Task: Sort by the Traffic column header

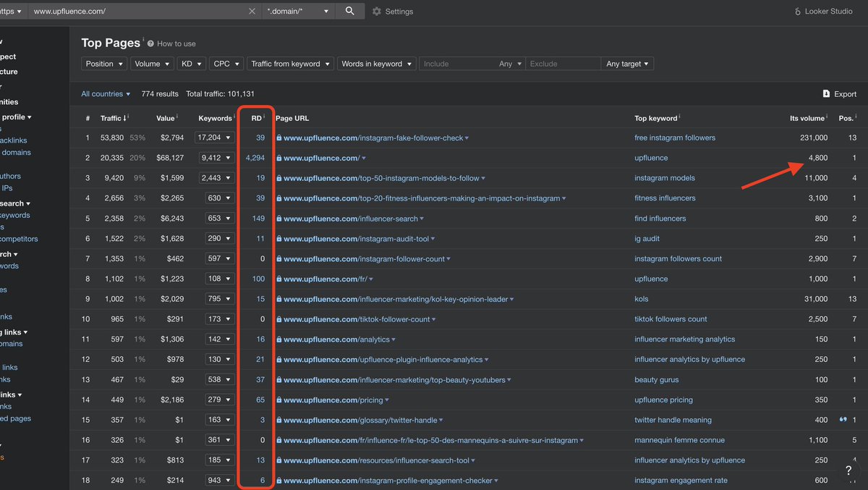Action: 114,118
